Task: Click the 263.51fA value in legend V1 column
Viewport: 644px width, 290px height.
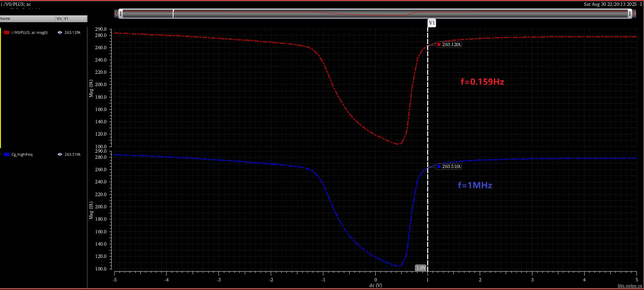Action: 72,154
